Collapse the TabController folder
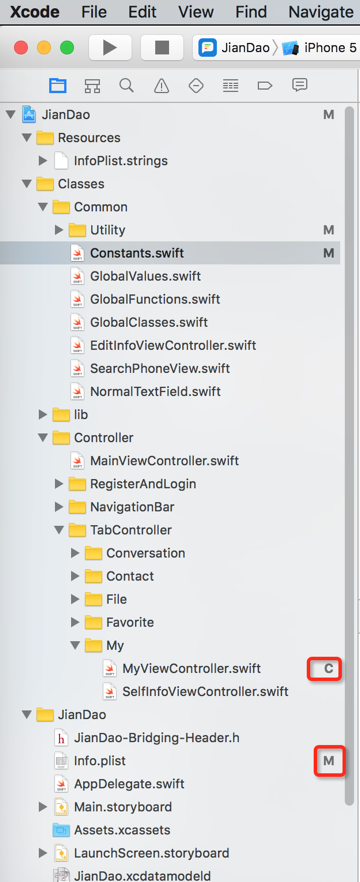Image resolution: width=360 pixels, height=882 pixels. 58,530
